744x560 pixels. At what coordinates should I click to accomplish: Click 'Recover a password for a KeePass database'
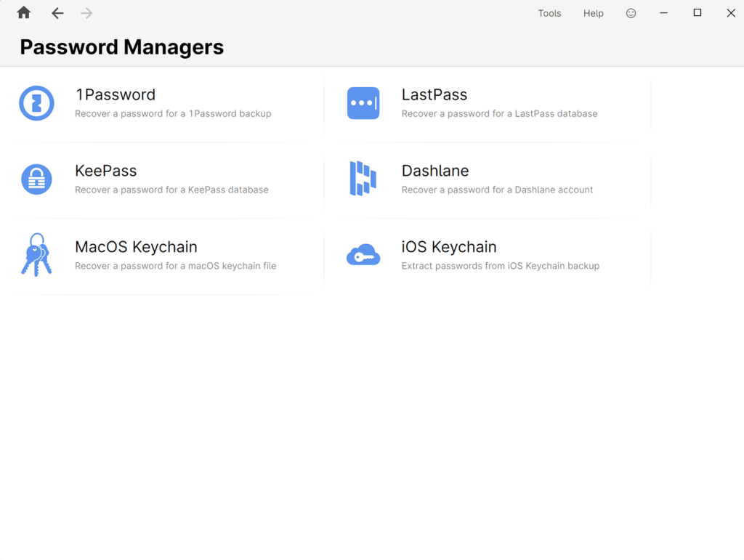point(171,190)
